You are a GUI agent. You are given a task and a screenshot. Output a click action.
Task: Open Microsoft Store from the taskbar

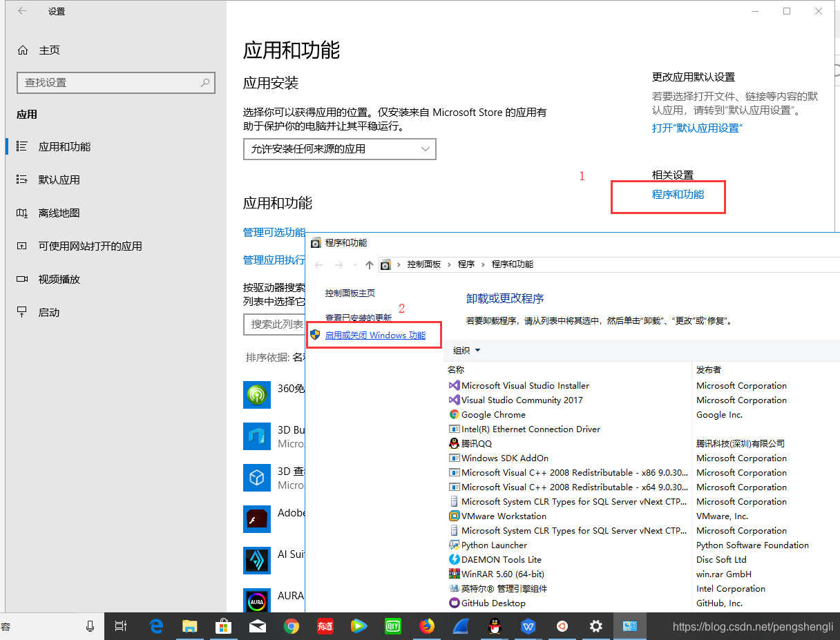pyautogui.click(x=223, y=626)
